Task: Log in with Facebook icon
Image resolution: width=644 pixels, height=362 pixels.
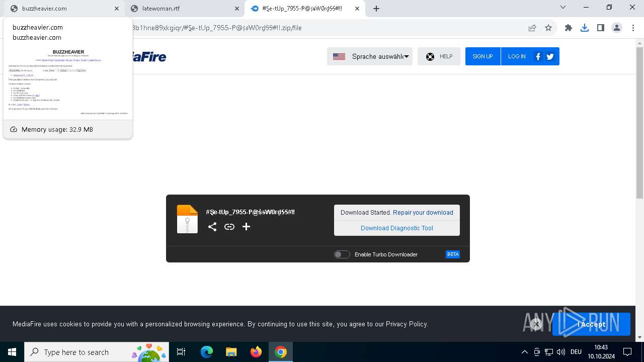Action: [538, 56]
